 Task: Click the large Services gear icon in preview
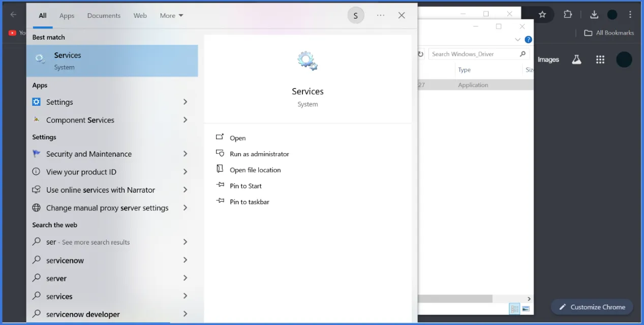click(x=308, y=61)
